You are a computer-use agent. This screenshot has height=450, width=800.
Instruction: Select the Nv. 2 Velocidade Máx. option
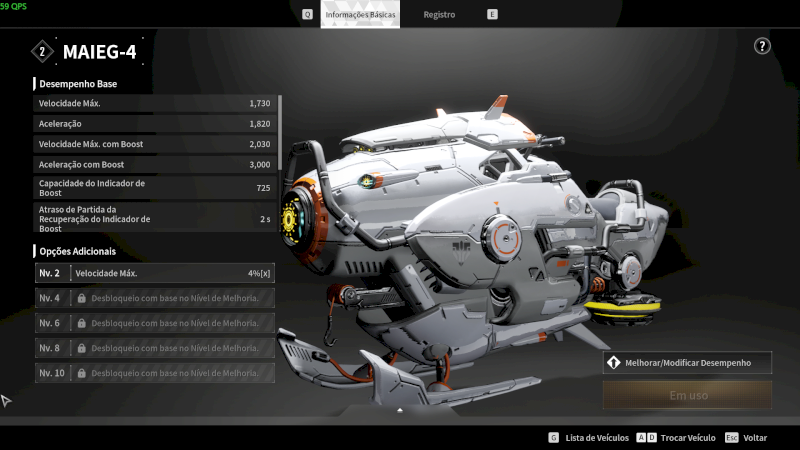(x=155, y=273)
